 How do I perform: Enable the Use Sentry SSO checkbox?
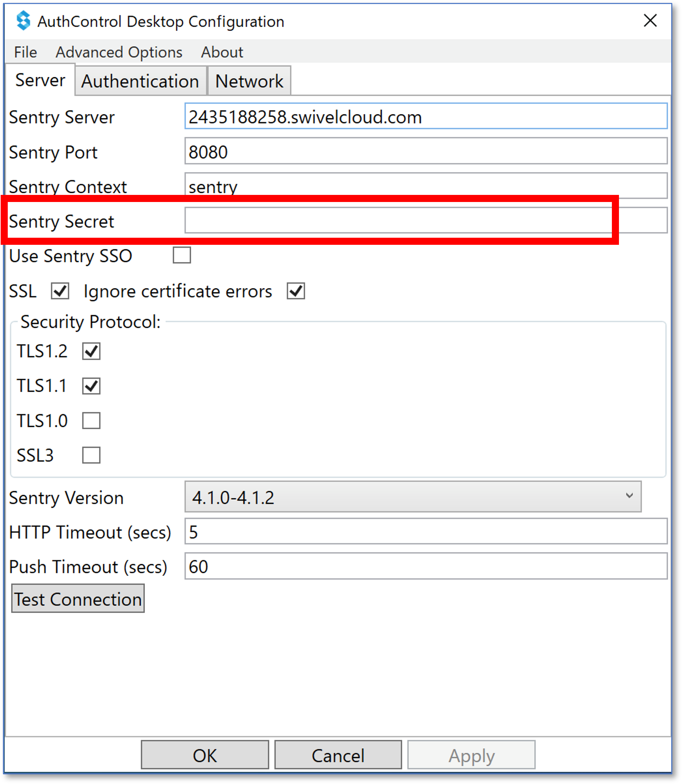coord(181,255)
